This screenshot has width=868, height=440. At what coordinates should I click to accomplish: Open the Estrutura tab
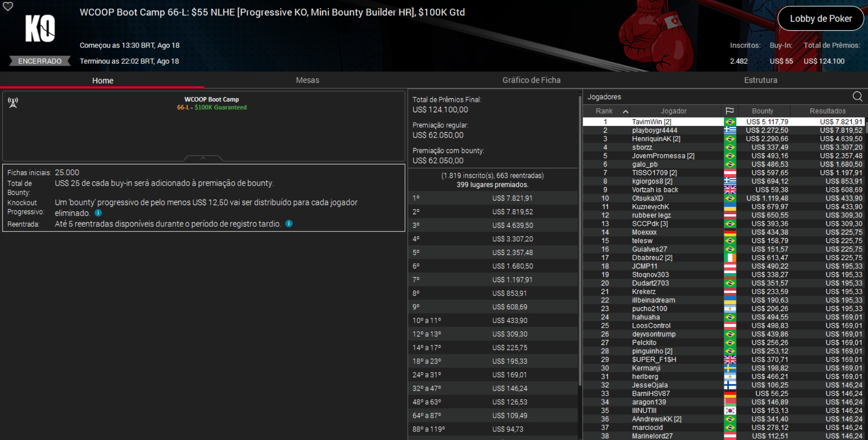coord(760,80)
